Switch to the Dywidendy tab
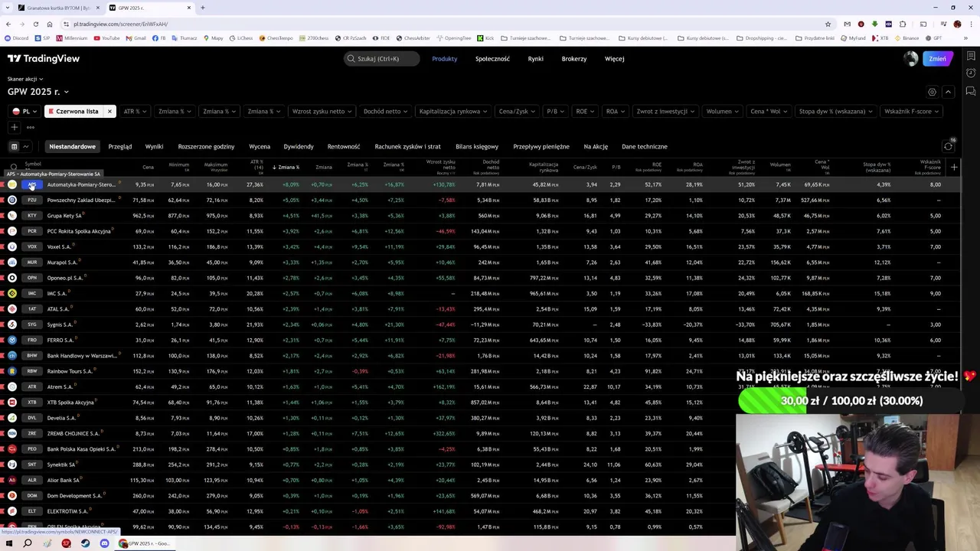The height and width of the screenshot is (551, 980). (299, 146)
